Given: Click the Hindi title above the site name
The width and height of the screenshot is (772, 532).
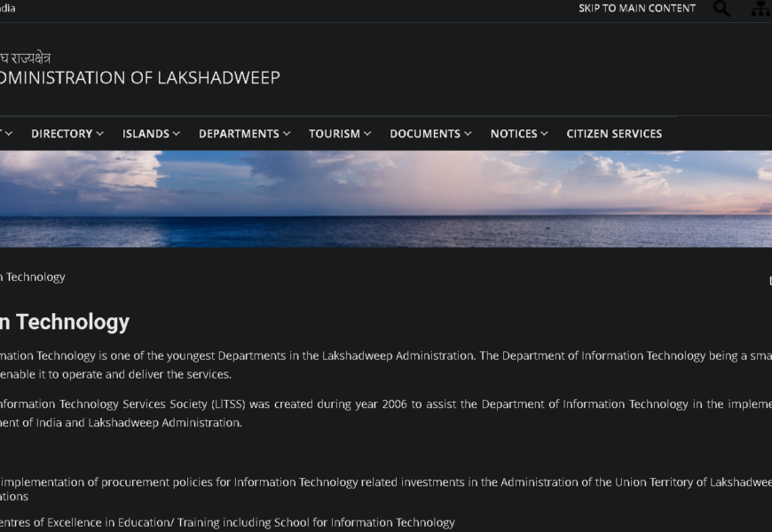Looking at the screenshot, I should (25, 58).
